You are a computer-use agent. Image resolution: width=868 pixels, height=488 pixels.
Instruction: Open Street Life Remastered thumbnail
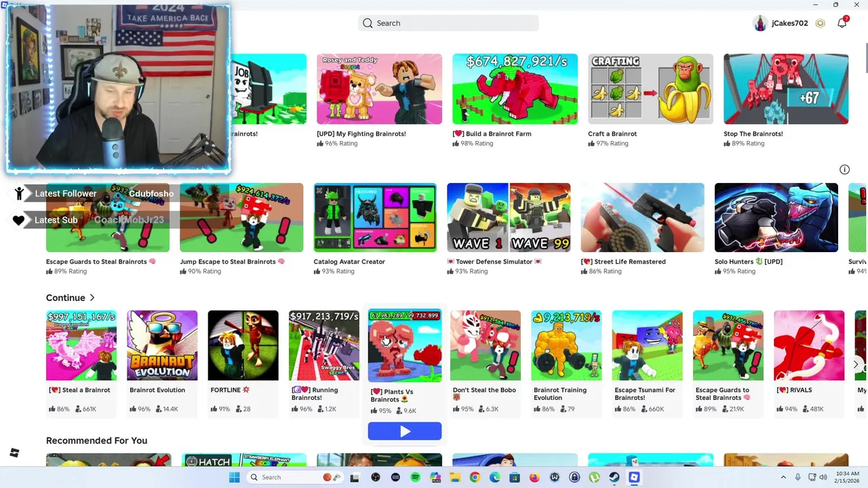642,217
